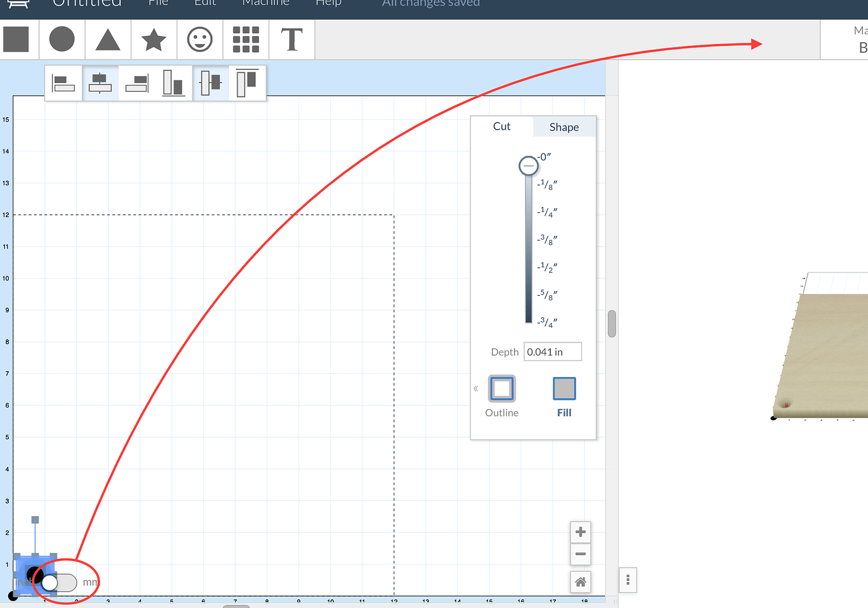
Task: Select the Text tool
Action: click(291, 39)
